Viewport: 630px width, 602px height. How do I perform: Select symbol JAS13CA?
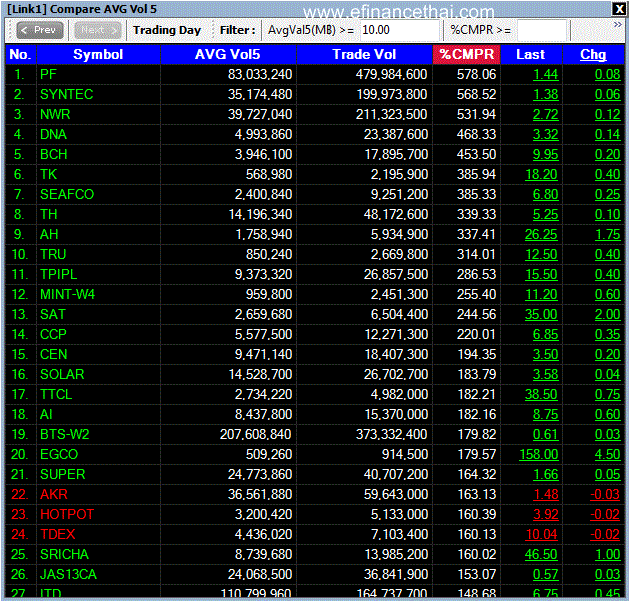point(68,575)
